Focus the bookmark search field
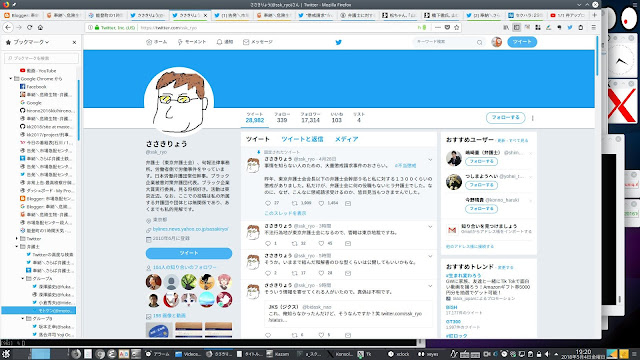Screen dimensions: 640x360 point(41,58)
